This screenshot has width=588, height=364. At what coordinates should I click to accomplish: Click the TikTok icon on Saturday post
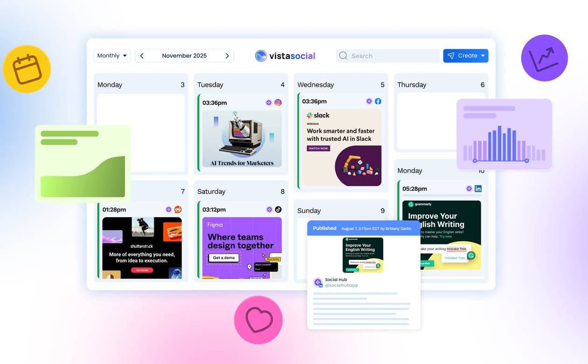pyautogui.click(x=278, y=210)
